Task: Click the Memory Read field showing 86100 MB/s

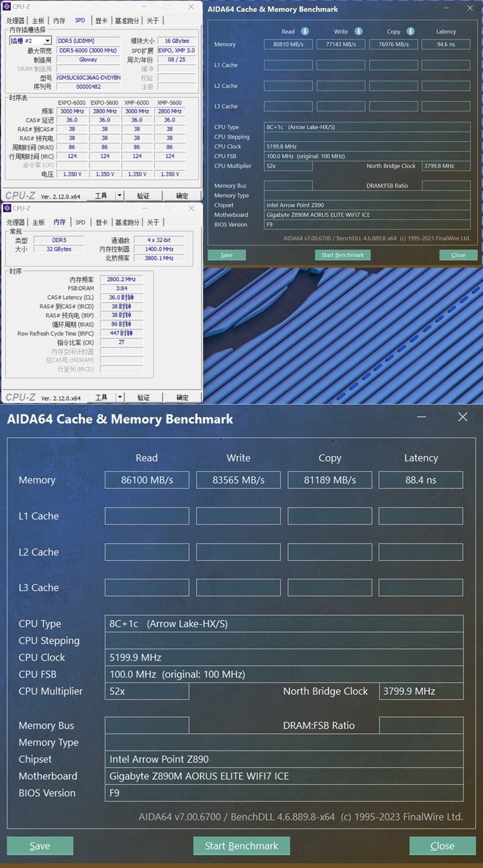Action: [147, 480]
